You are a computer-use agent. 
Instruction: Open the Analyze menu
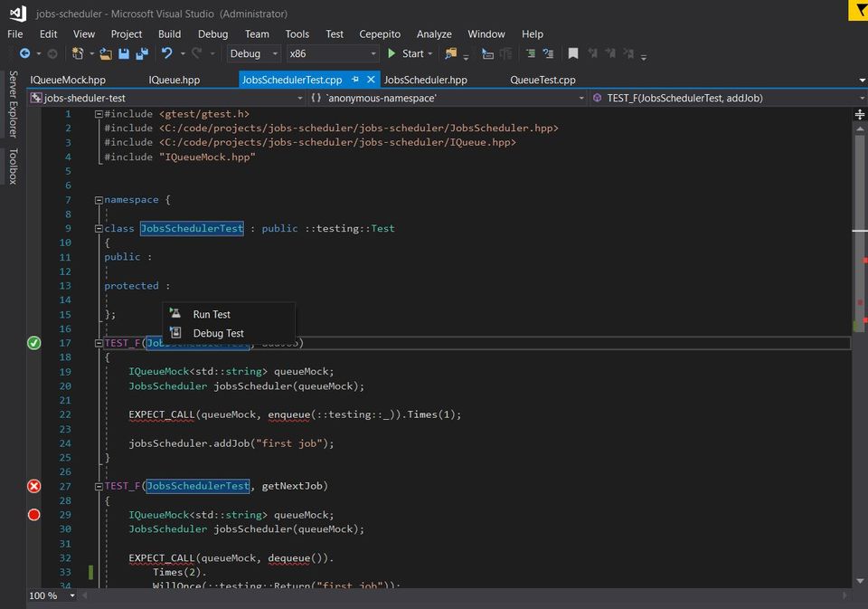coord(434,33)
